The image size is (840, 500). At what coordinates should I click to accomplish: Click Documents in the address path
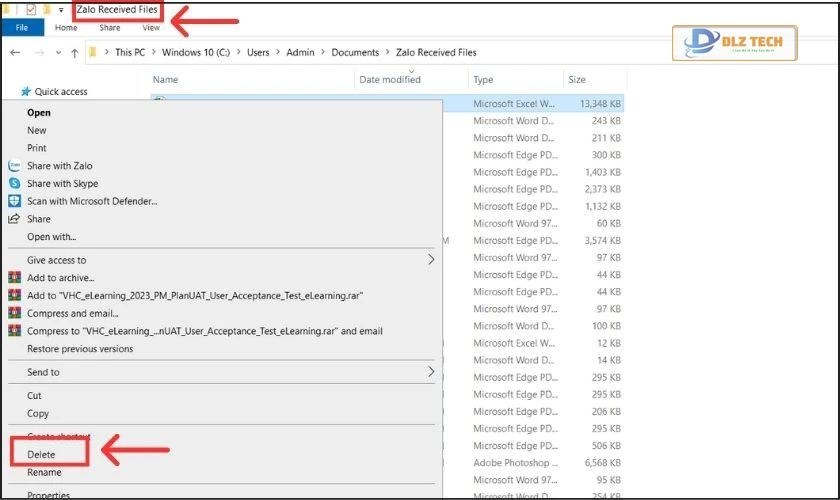355,53
